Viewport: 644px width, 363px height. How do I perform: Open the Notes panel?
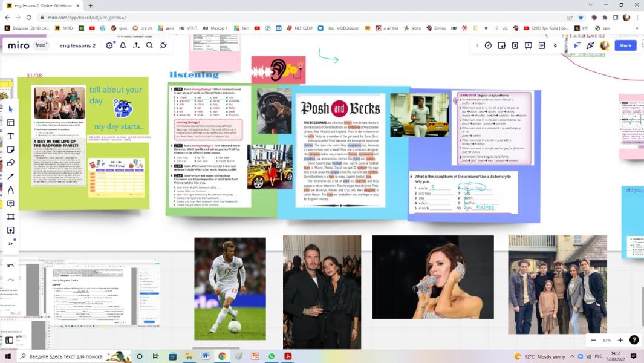(542, 45)
